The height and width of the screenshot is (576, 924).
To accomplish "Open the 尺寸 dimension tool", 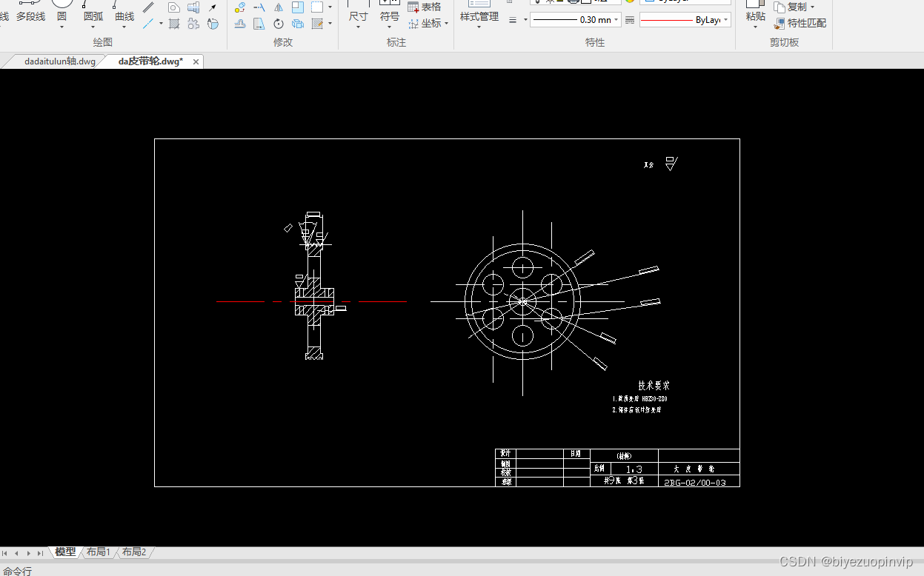I will (358, 11).
